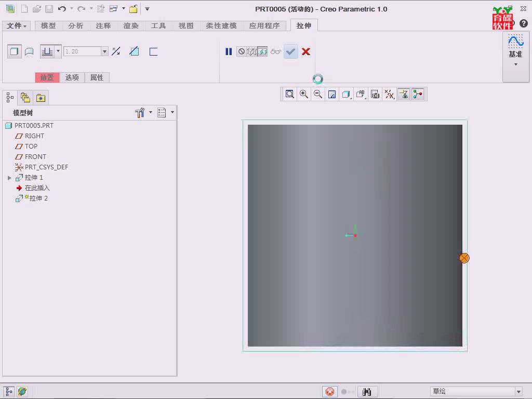Toggle the spin center display
The height and width of the screenshot is (399, 532).
point(418,94)
